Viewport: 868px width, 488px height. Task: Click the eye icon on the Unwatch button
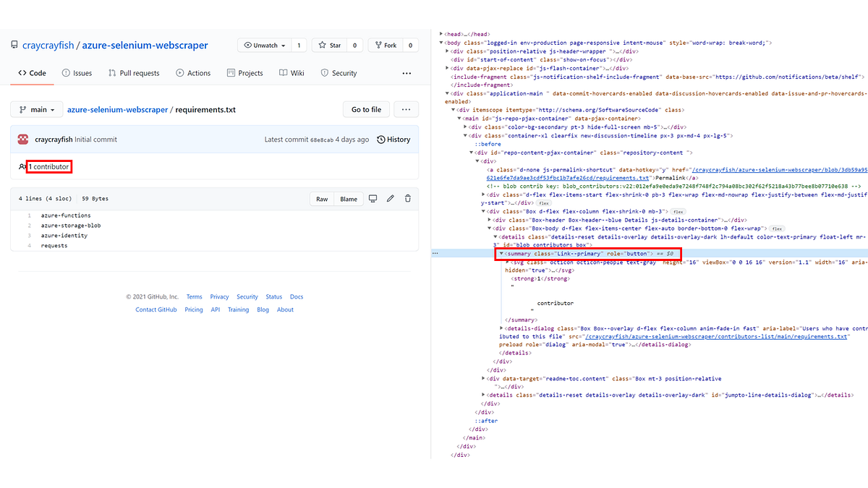[250, 45]
